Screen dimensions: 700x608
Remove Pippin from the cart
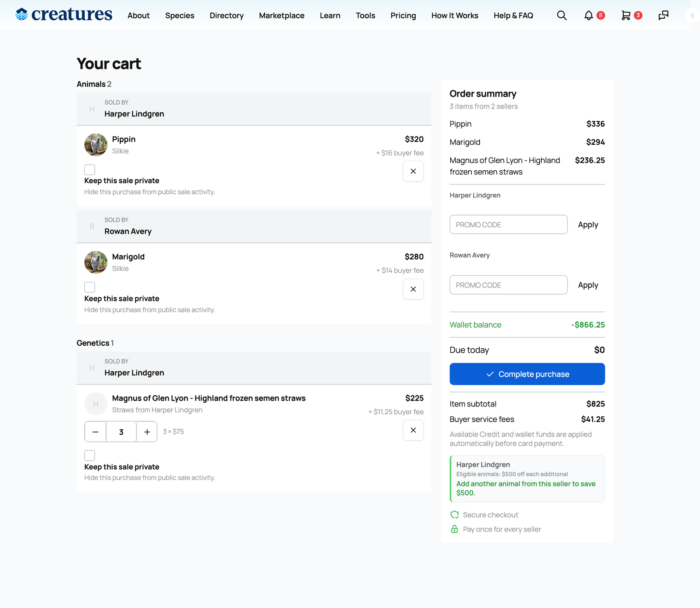coord(413,171)
